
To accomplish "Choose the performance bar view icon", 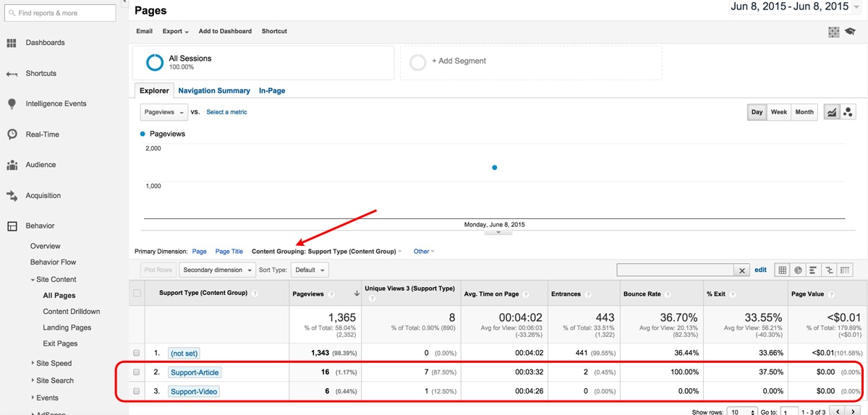I will [814, 270].
